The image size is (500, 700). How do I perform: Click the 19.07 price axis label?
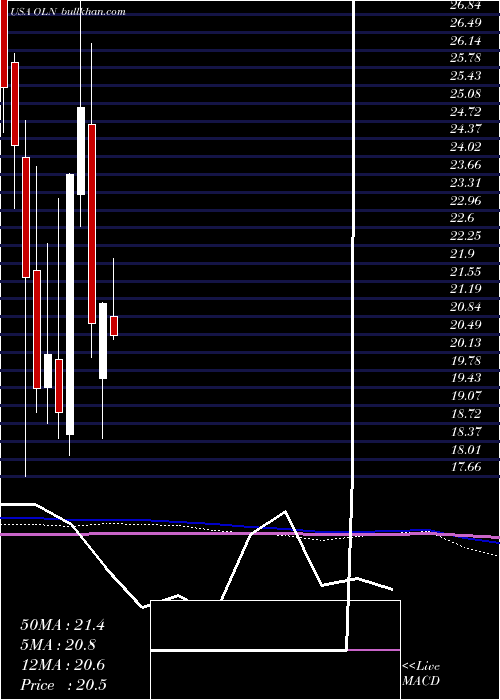coord(466,395)
